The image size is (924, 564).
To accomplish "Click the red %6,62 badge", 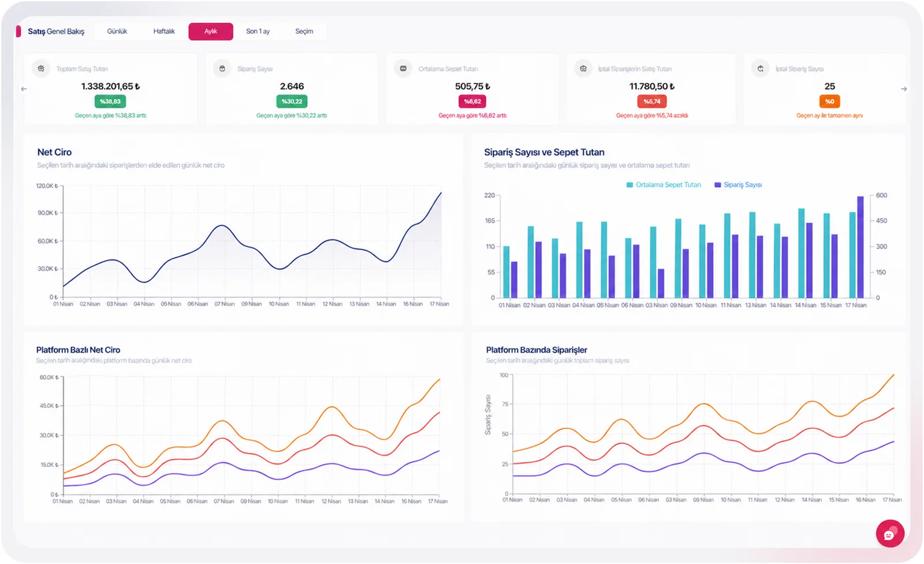I will pos(472,101).
